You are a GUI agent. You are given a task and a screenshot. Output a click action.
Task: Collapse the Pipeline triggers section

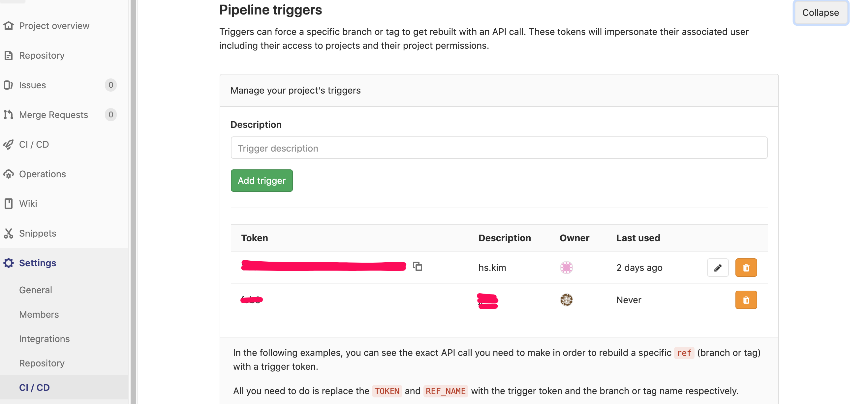[821, 13]
